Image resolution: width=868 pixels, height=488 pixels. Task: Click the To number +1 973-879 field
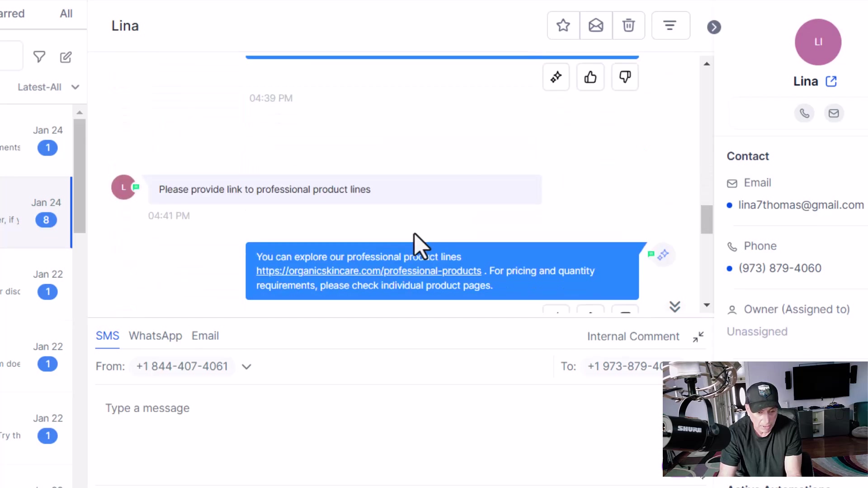[x=625, y=366]
